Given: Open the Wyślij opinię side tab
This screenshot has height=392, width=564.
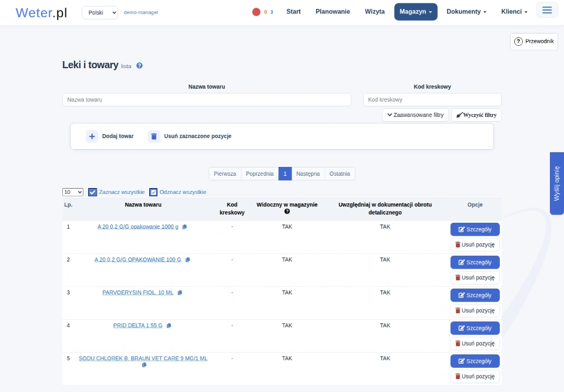Looking at the screenshot, I should [557, 183].
